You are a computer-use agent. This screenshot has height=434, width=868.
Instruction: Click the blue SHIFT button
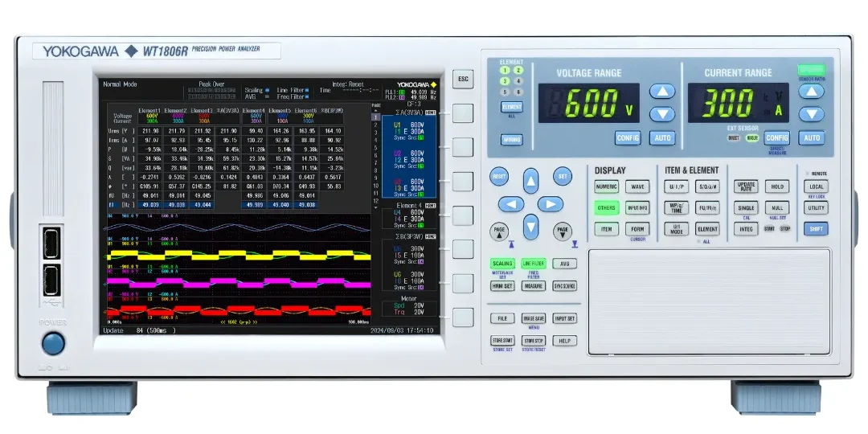click(816, 229)
